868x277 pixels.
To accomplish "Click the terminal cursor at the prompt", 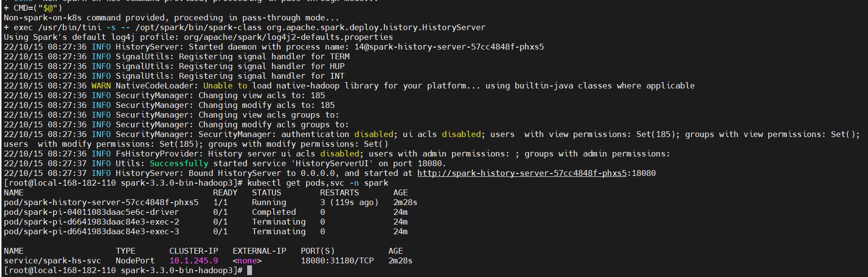I will pyautogui.click(x=250, y=270).
